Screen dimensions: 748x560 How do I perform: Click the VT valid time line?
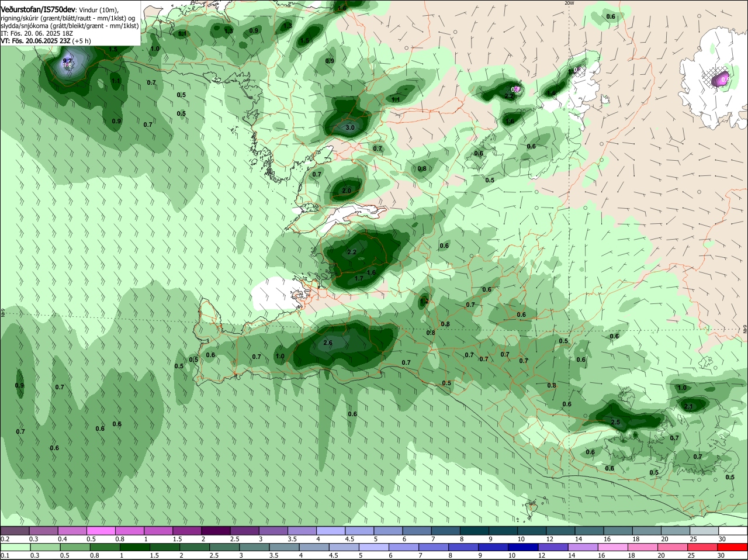coord(46,42)
